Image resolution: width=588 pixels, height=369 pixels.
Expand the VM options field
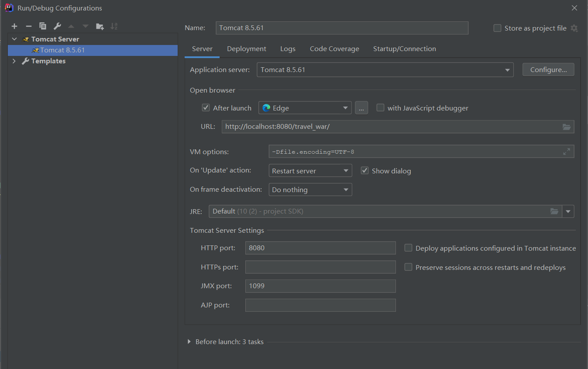click(567, 152)
